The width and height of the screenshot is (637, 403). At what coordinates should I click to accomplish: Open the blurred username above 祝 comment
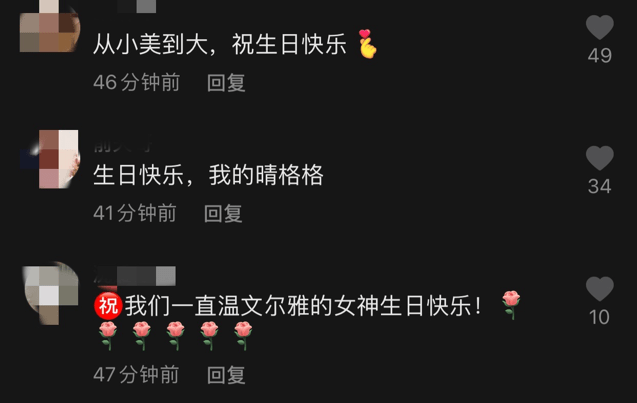134,276
